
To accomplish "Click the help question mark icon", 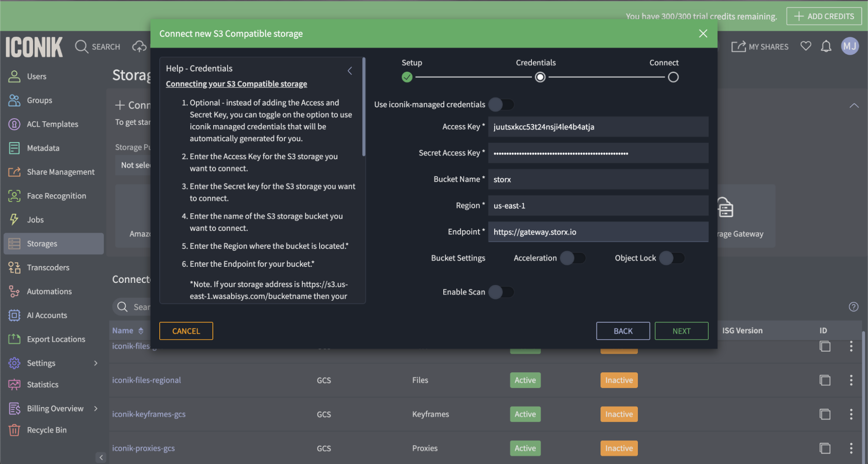I will tap(854, 307).
